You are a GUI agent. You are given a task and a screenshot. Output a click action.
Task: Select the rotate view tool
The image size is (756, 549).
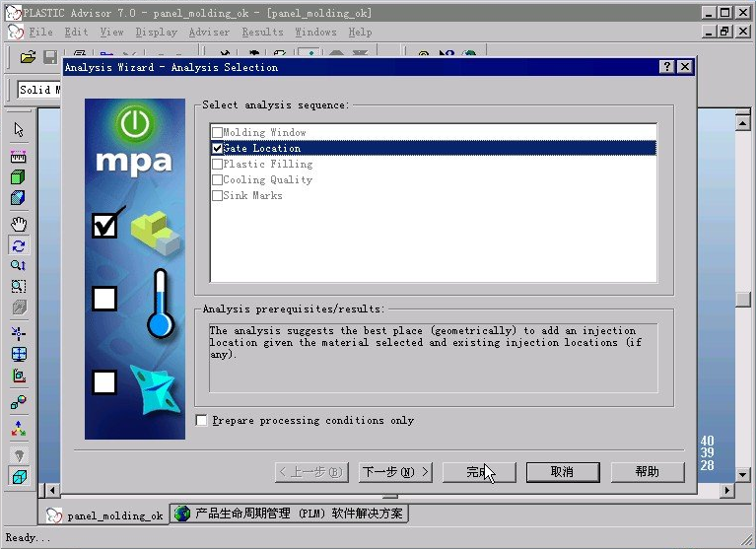[19, 245]
